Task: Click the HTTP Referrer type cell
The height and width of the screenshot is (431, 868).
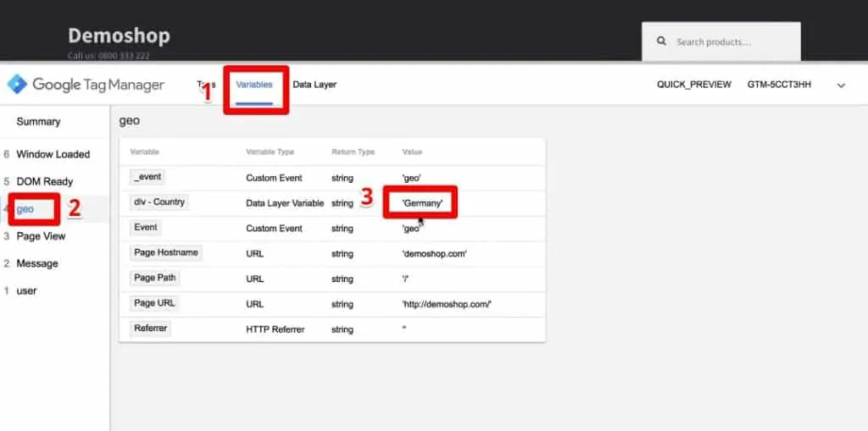Action: click(275, 329)
